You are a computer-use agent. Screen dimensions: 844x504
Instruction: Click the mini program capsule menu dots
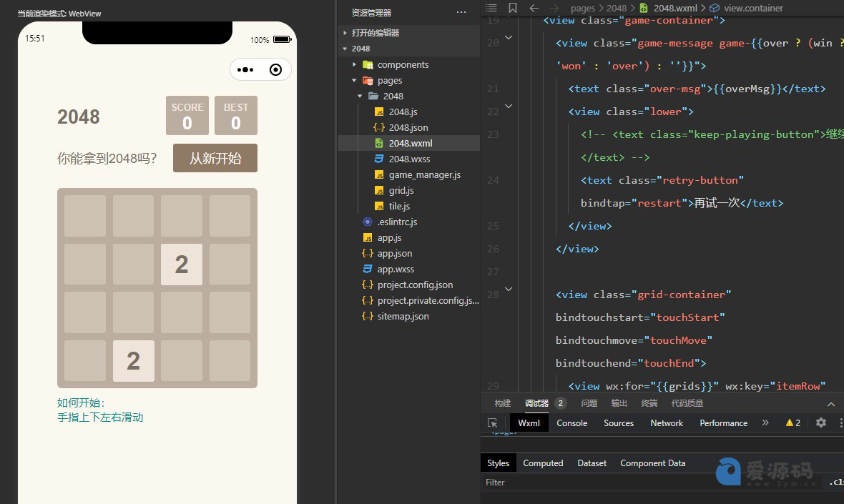pos(245,70)
